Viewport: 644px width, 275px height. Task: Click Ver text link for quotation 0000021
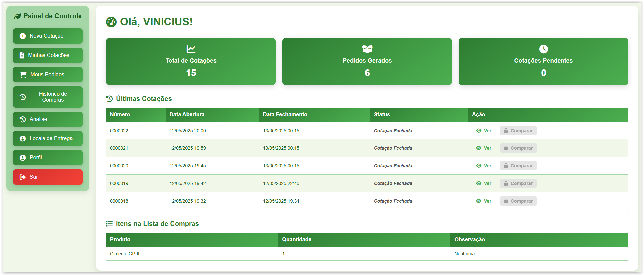(488, 148)
